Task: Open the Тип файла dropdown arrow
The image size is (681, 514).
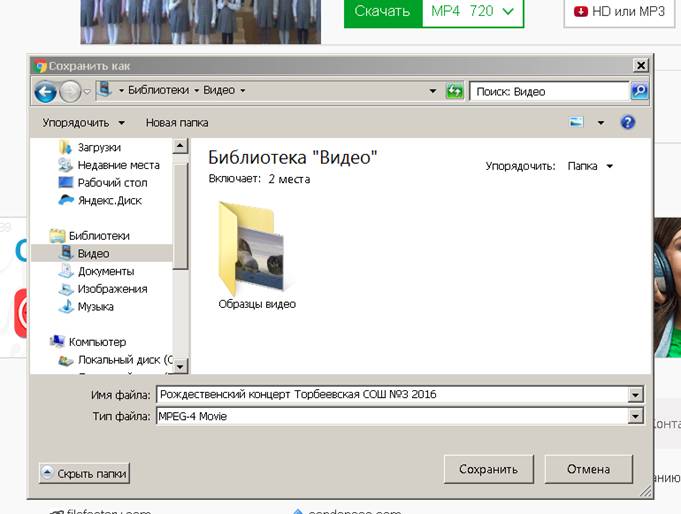Action: 635,417
